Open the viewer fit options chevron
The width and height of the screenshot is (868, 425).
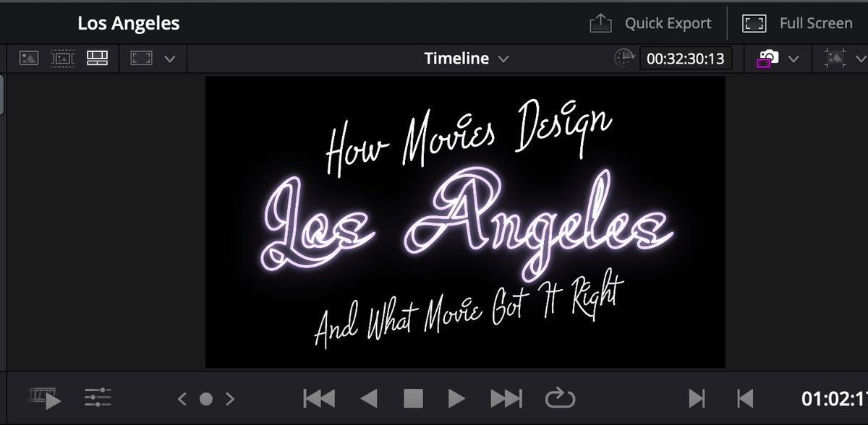170,59
